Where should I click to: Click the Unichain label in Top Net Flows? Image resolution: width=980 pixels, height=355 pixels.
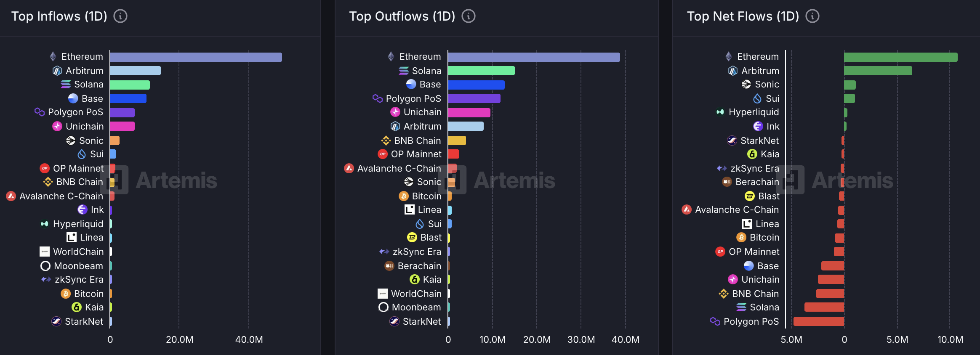tap(760, 279)
